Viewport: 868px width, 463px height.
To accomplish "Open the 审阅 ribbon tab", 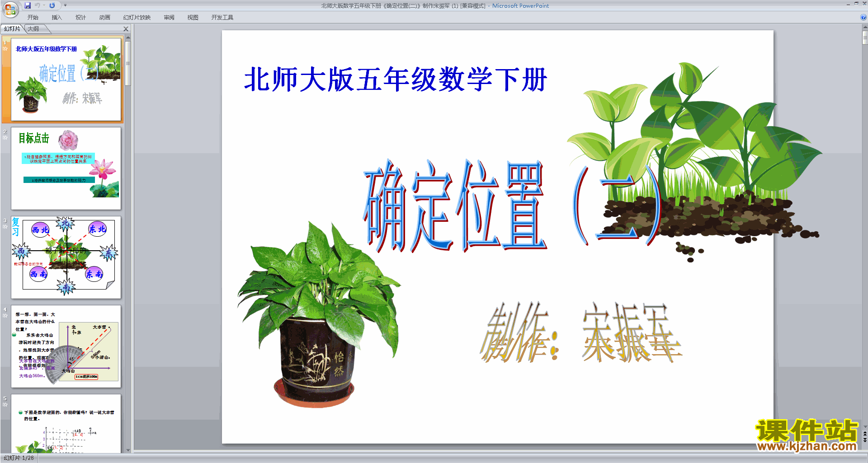I will coord(170,17).
